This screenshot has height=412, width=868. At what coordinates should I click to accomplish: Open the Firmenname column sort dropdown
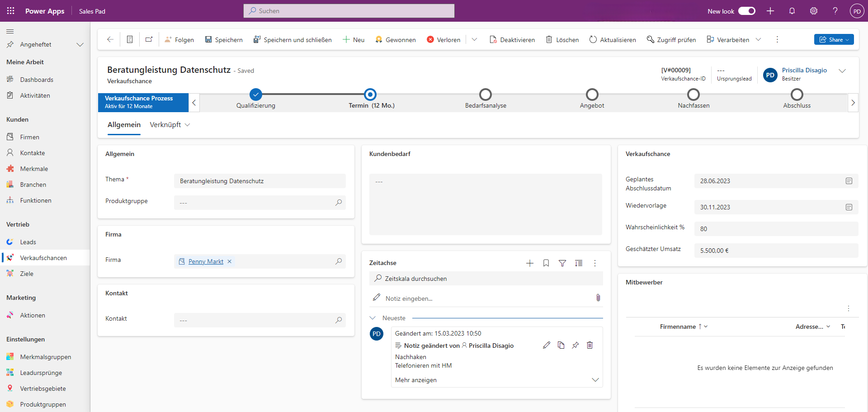706,327
